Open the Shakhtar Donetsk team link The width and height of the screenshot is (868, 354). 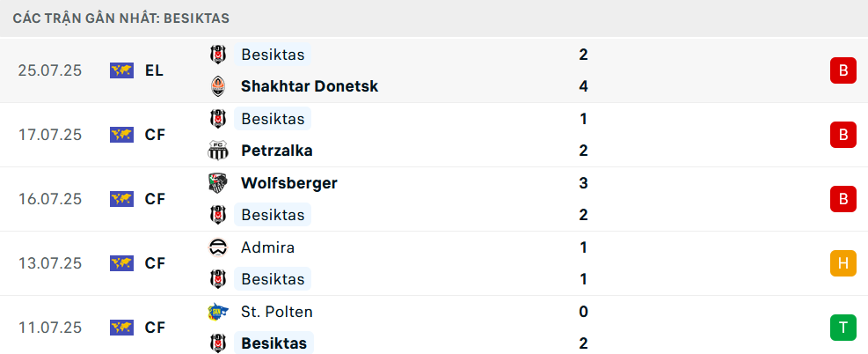pos(310,86)
